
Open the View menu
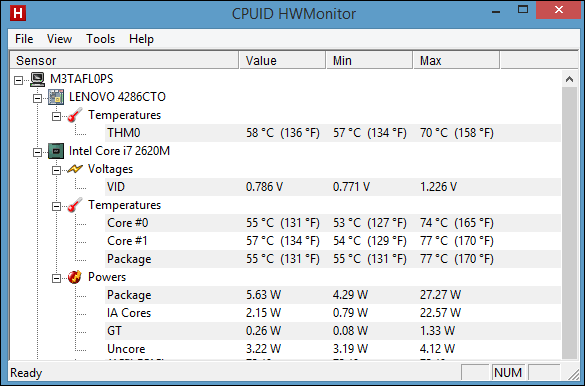tap(59, 39)
